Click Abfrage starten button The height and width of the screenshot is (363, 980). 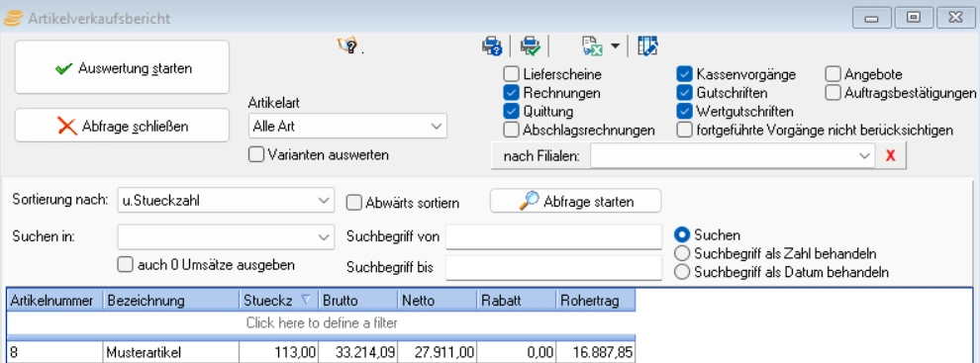(x=575, y=201)
